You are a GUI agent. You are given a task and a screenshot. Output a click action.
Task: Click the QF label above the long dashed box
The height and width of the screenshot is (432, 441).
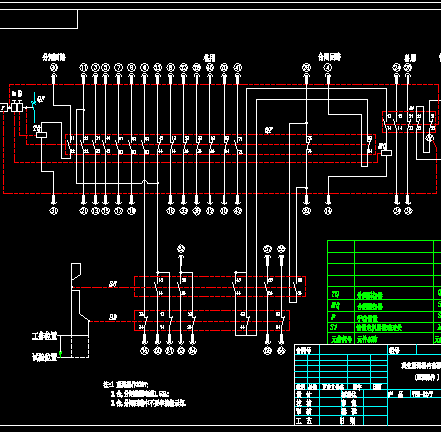coord(269,130)
